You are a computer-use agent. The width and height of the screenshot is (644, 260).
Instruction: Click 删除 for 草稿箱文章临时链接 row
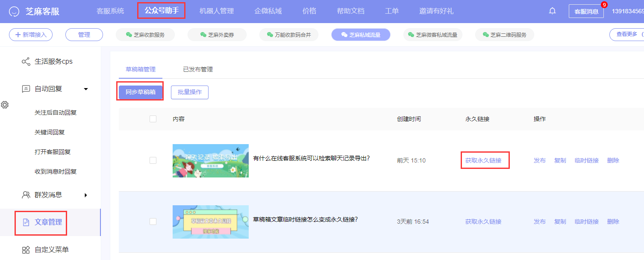(613, 222)
